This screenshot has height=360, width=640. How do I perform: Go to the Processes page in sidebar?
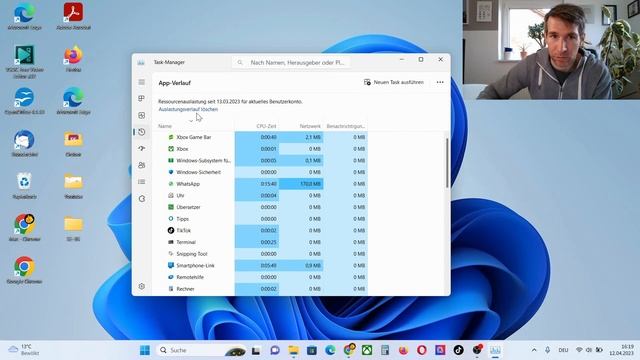[x=142, y=98]
